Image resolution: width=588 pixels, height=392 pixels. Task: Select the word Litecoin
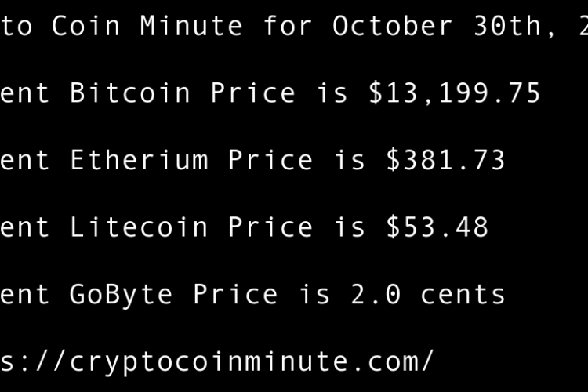139,227
